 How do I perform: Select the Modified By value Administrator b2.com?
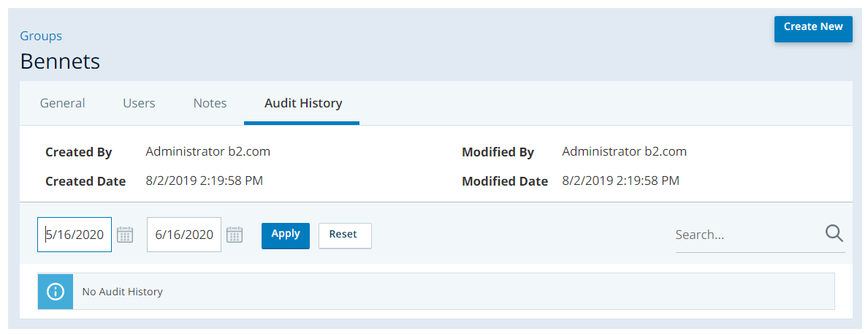pyautogui.click(x=624, y=152)
